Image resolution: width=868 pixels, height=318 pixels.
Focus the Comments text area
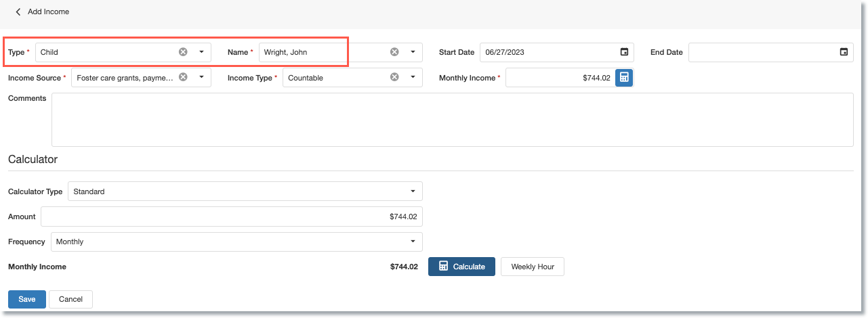coord(452,120)
